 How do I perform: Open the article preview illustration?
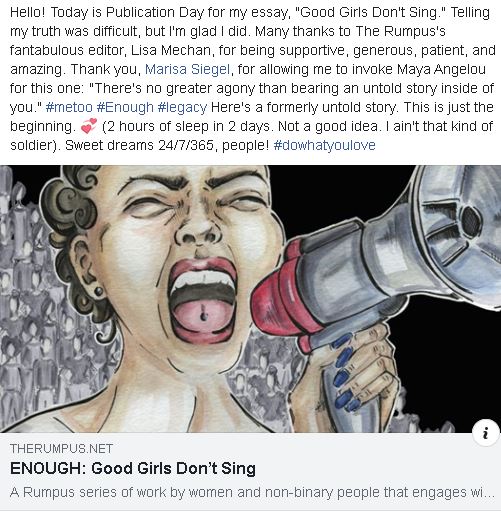[x=250, y=299]
